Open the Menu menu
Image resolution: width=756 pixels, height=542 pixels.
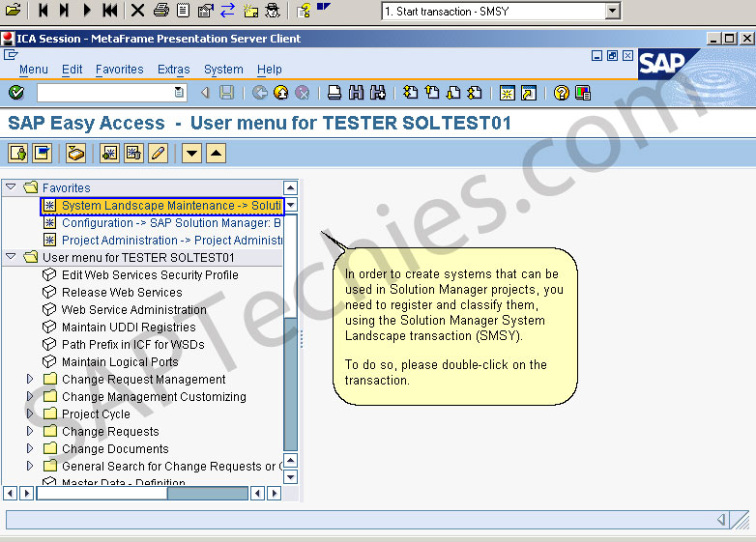tap(33, 70)
